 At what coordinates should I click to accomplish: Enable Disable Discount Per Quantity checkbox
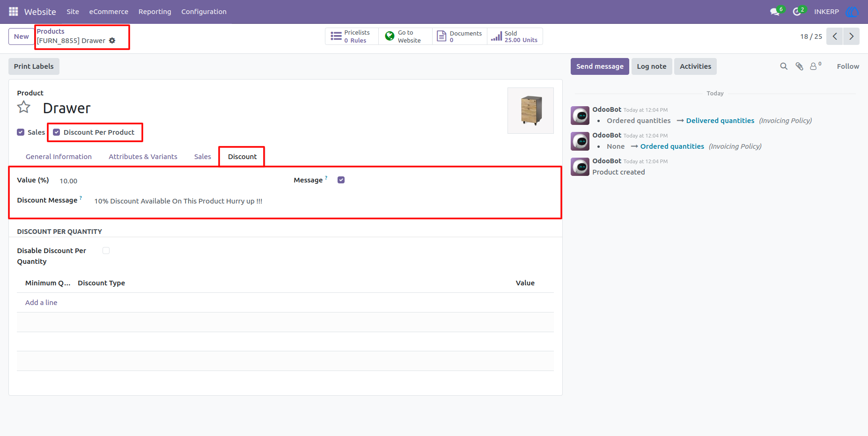tap(106, 251)
